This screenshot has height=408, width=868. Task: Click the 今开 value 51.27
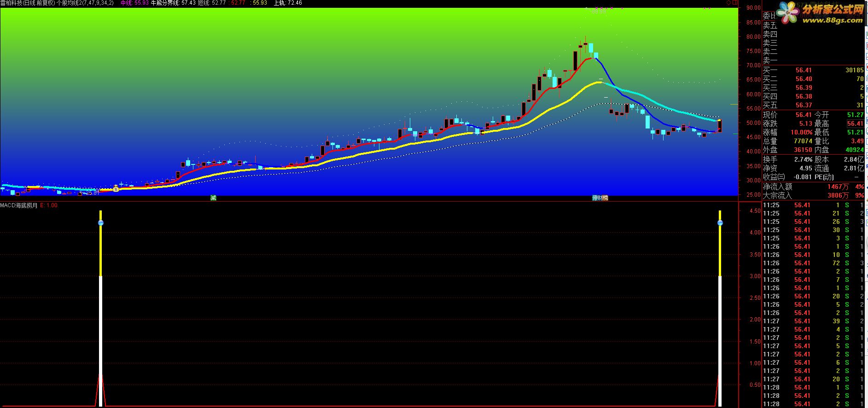click(x=855, y=115)
